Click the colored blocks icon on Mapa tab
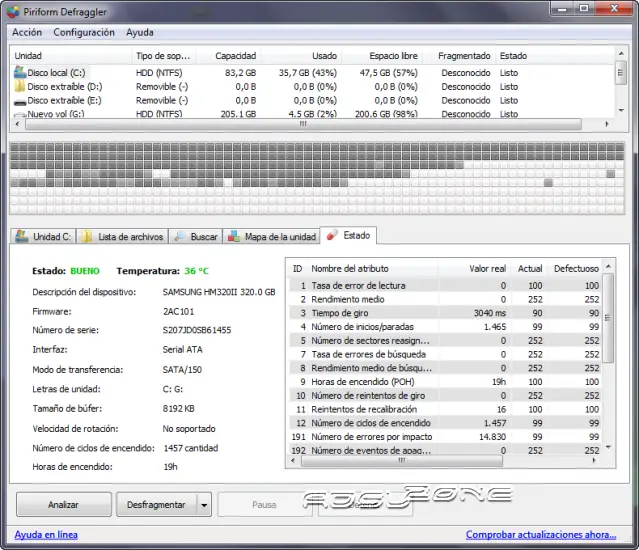 click(x=234, y=237)
